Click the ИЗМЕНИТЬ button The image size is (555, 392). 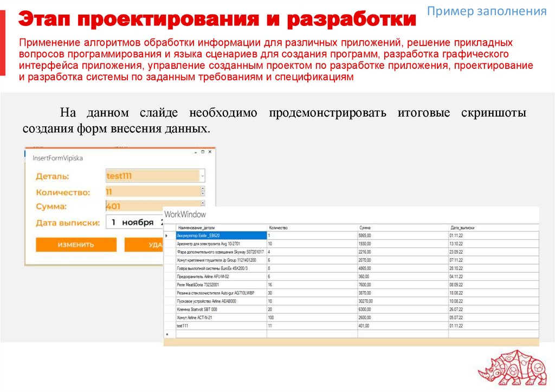(76, 245)
